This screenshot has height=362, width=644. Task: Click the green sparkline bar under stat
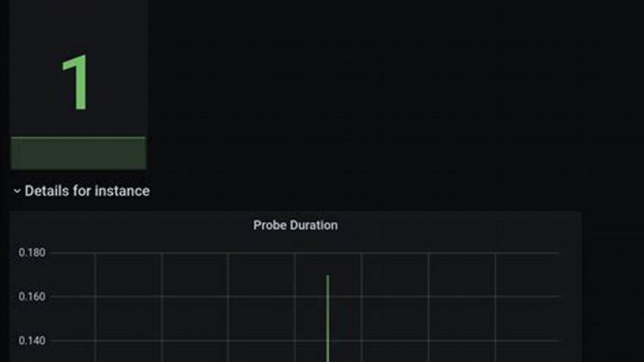79,153
